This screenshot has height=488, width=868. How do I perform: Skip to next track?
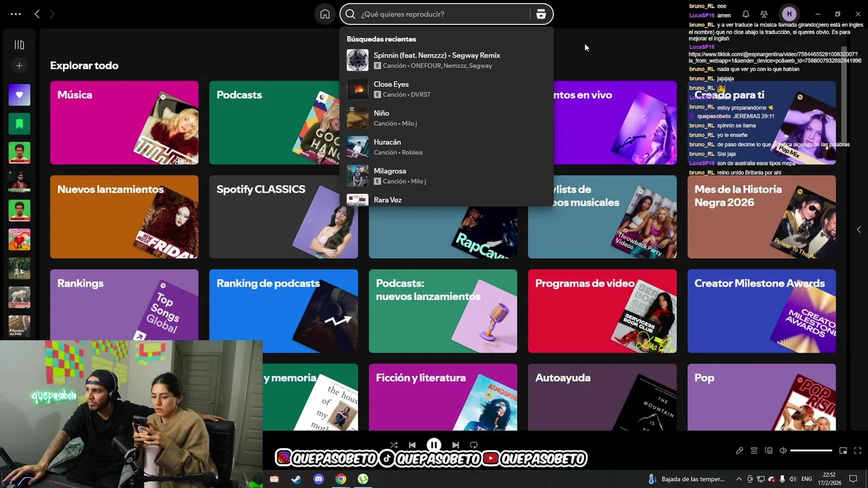click(455, 445)
